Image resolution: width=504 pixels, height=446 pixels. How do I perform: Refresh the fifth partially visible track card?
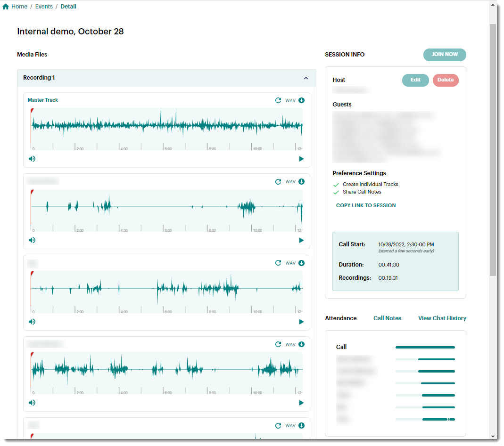(x=278, y=426)
